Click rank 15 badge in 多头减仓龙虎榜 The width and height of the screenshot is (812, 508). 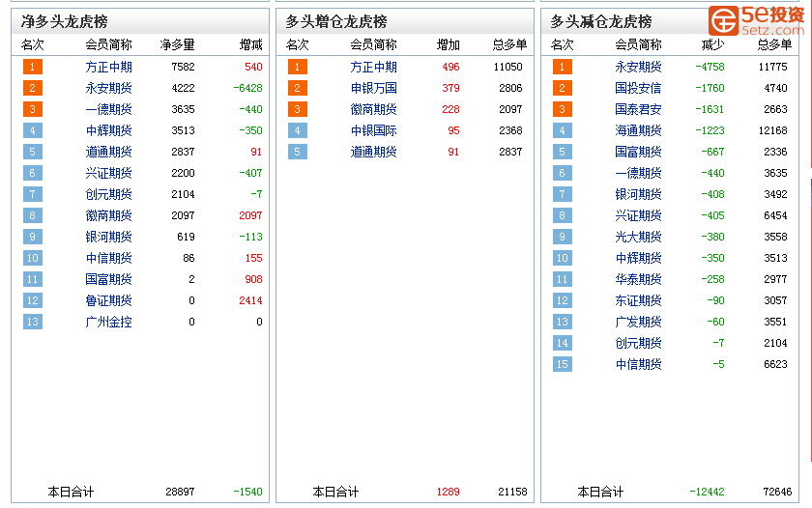[x=562, y=364]
